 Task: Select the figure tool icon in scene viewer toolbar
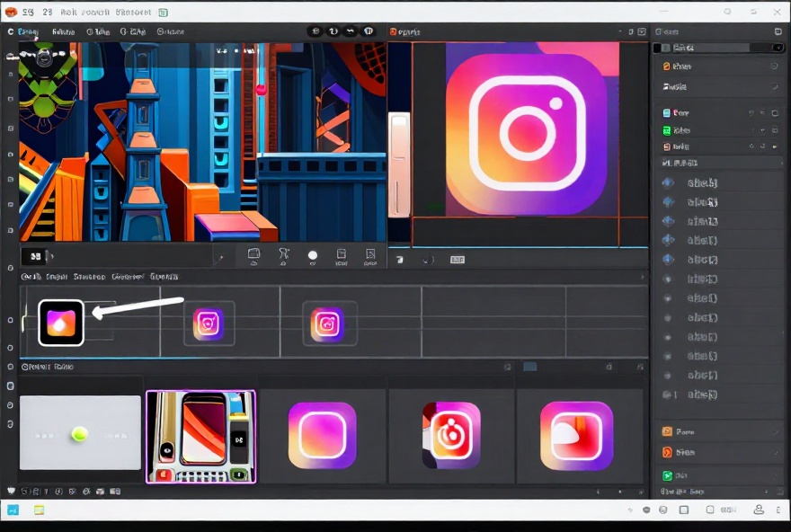[x=284, y=256]
